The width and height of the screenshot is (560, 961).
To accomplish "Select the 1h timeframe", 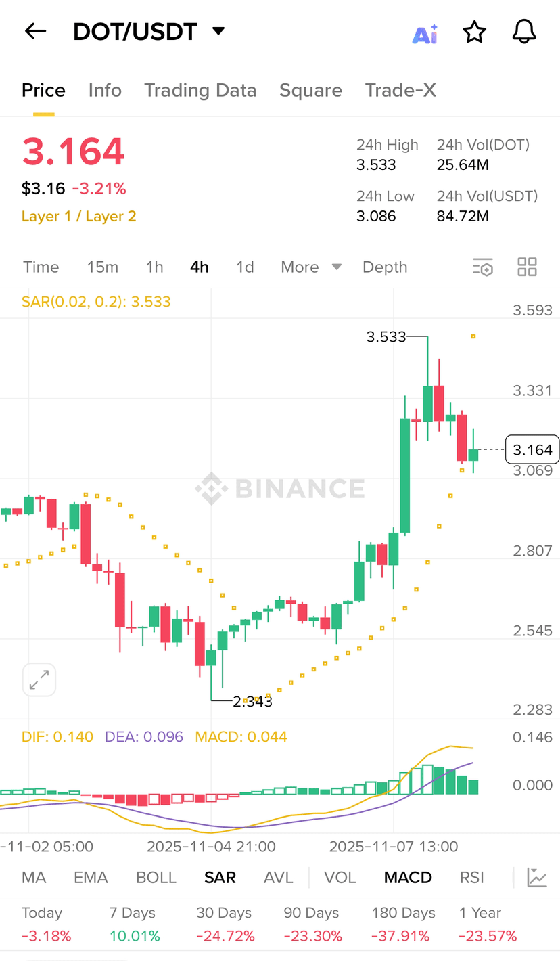I will pyautogui.click(x=155, y=267).
